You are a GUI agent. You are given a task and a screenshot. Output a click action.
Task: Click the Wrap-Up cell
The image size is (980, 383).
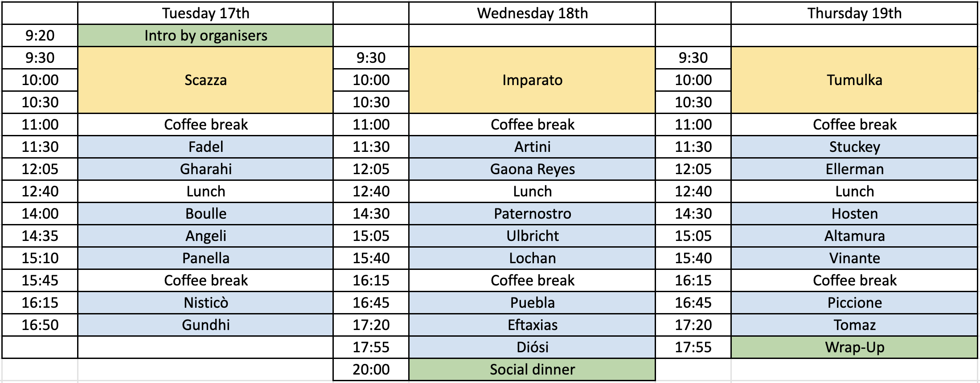854,347
